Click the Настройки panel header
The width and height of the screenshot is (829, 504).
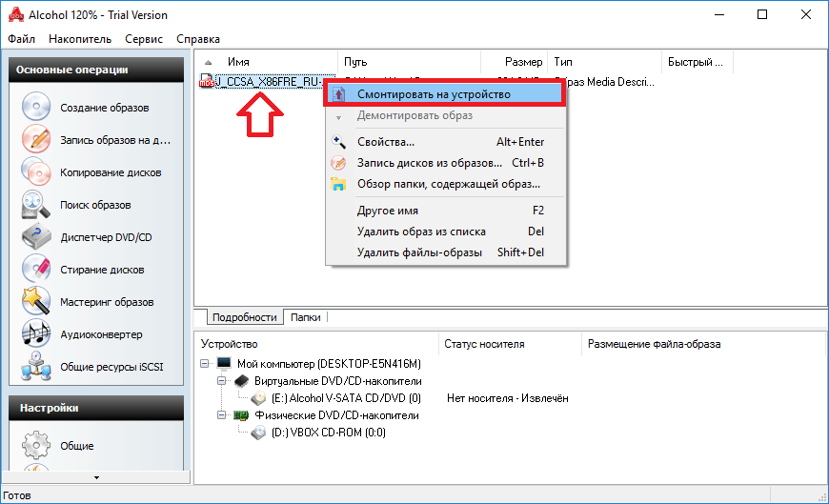click(x=96, y=408)
